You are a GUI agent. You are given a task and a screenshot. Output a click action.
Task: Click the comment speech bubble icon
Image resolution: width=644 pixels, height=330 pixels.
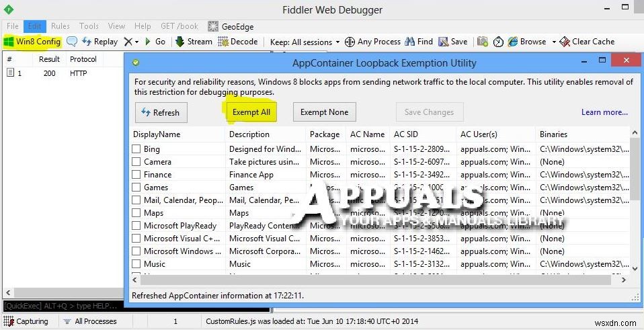(x=72, y=42)
